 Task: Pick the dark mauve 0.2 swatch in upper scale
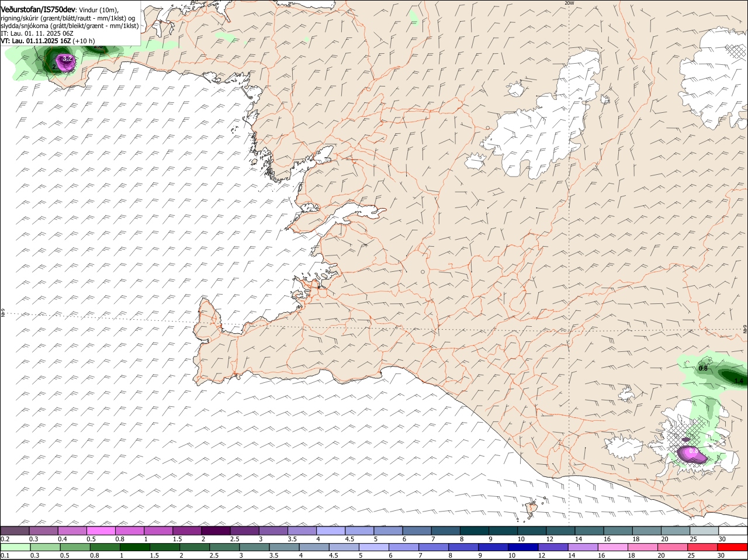(15, 530)
